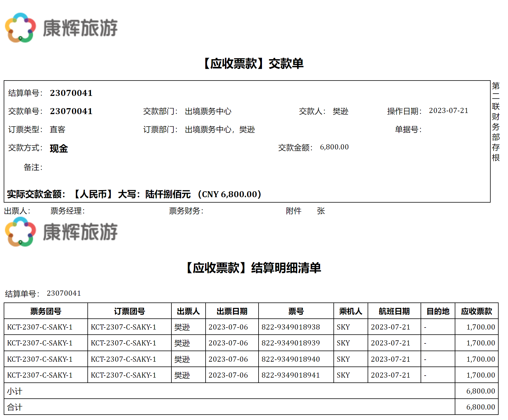Click the 航班日期 column header

(394, 311)
